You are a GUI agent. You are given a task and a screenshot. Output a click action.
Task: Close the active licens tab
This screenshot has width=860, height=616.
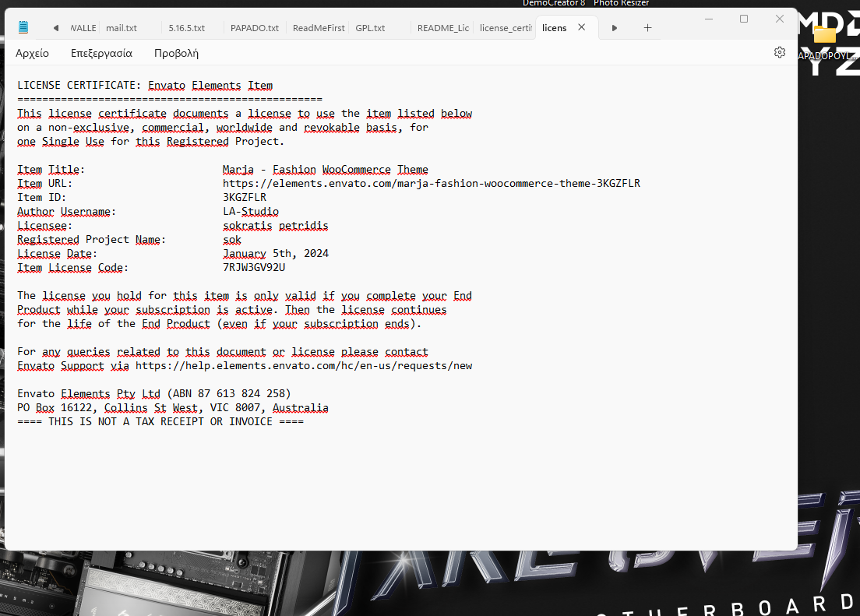click(581, 27)
